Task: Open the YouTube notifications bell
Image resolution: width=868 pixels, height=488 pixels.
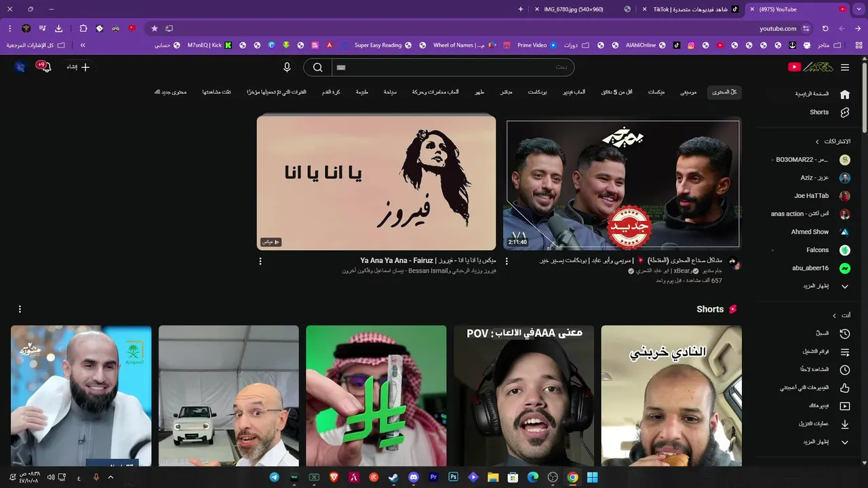Action: click(45, 67)
